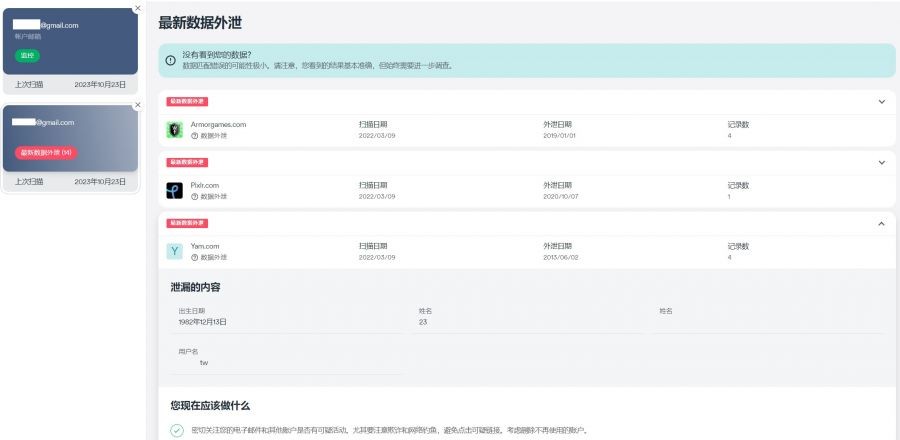Screen dimensions: 900x440
Task: Click the red 最新数据外泄 (14) badge
Action: [46, 152]
